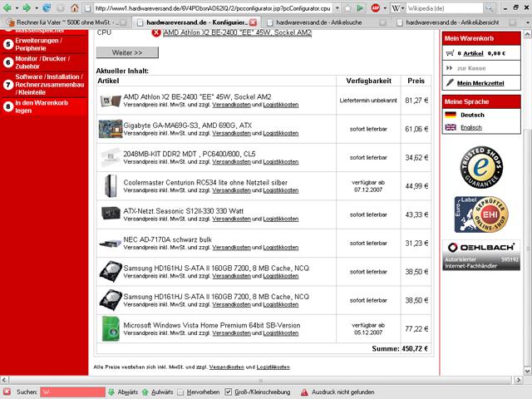Open the Oehlbach authorized dealer badge
Viewport: 532px width, 399px height.
[x=481, y=255]
